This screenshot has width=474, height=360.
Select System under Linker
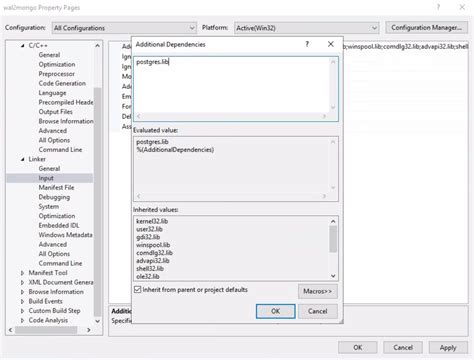tap(49, 206)
